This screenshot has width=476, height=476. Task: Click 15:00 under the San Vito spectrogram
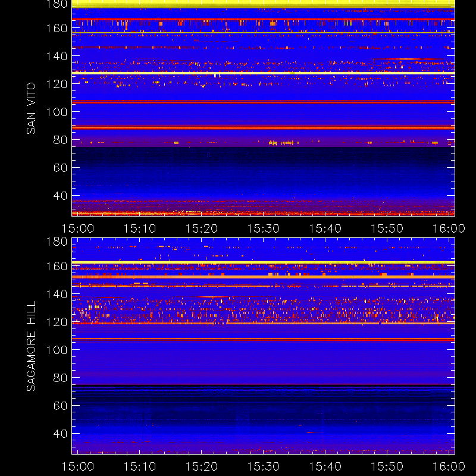pos(78,228)
